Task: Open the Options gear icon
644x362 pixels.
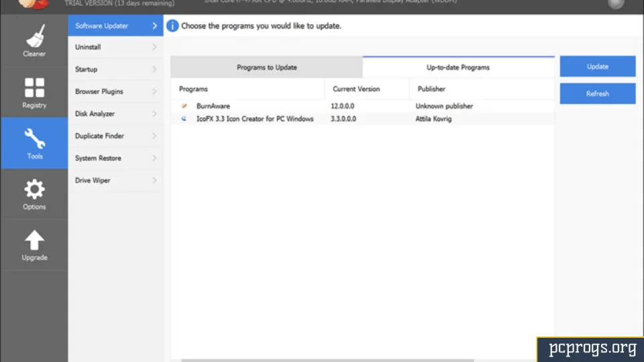Action: [x=34, y=189]
